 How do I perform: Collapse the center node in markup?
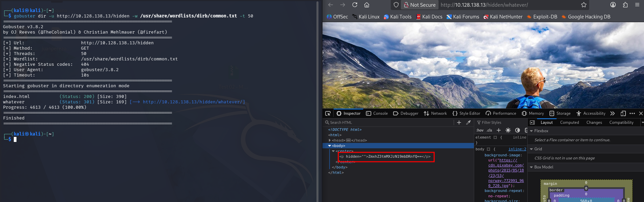(x=333, y=151)
